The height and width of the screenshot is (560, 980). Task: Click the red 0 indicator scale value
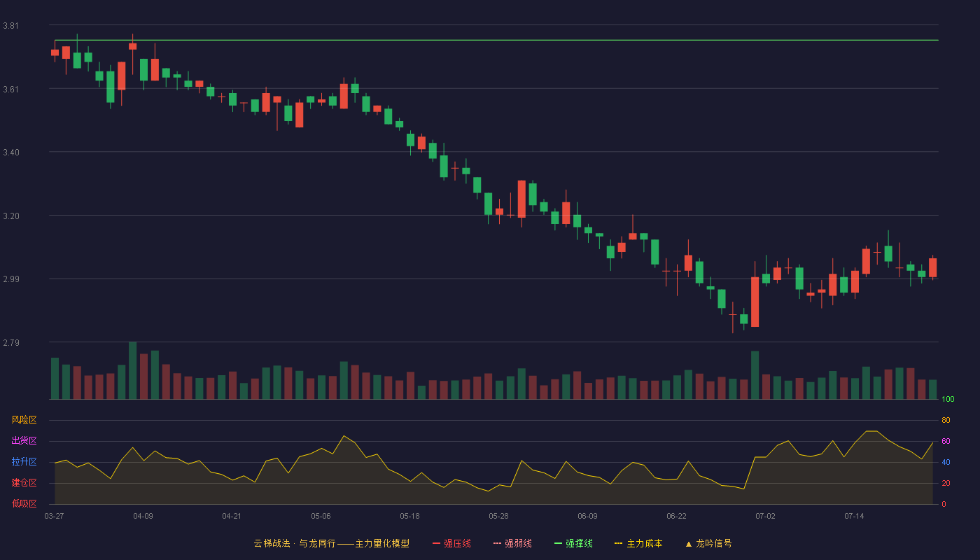944,505
